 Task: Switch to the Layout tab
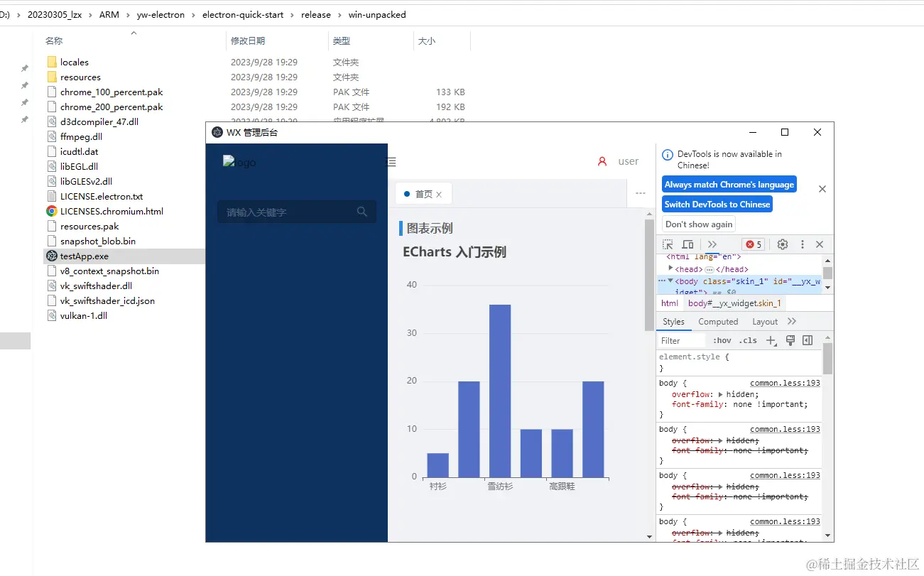[765, 322]
